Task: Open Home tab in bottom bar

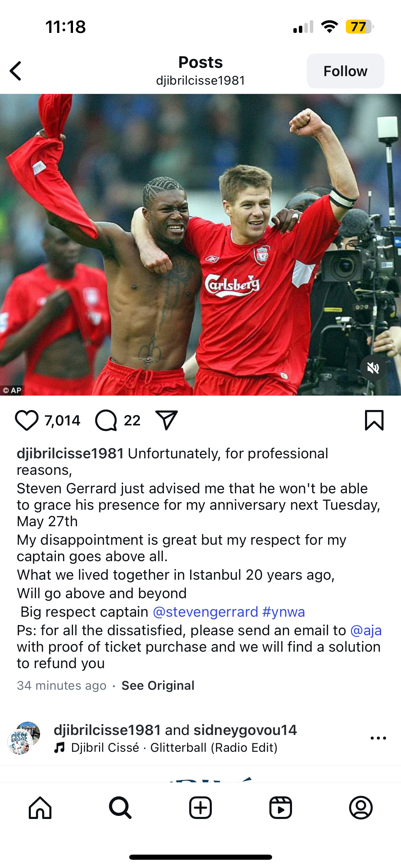Action: [x=40, y=808]
